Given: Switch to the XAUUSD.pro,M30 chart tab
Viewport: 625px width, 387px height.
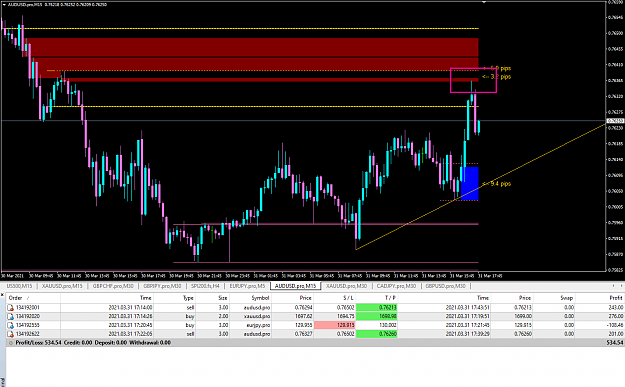Looking at the screenshot, I should 346,286.
